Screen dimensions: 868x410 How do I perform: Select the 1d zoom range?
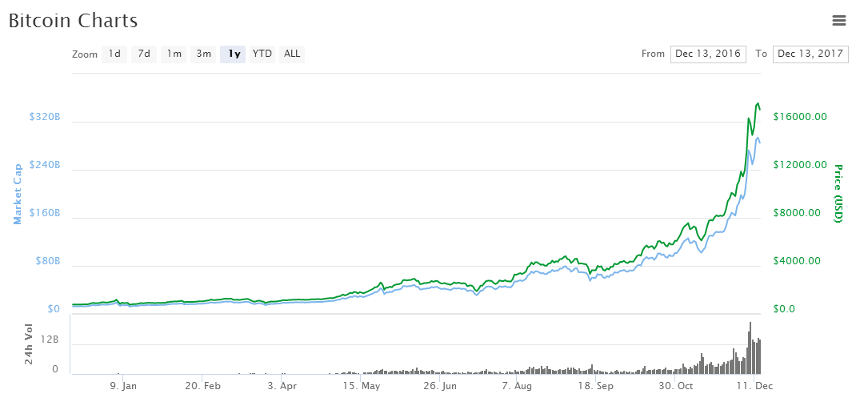[x=114, y=54]
